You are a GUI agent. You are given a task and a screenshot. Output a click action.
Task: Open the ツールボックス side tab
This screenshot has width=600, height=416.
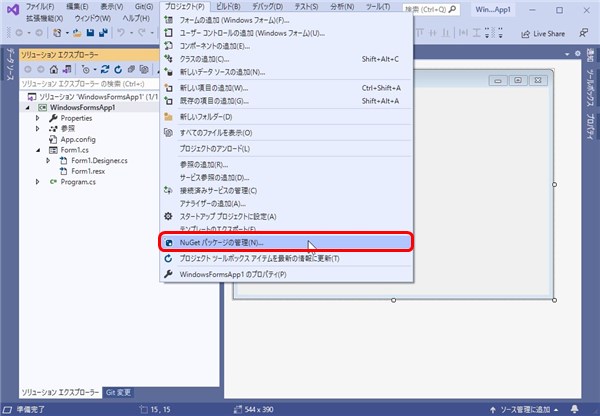(x=590, y=88)
